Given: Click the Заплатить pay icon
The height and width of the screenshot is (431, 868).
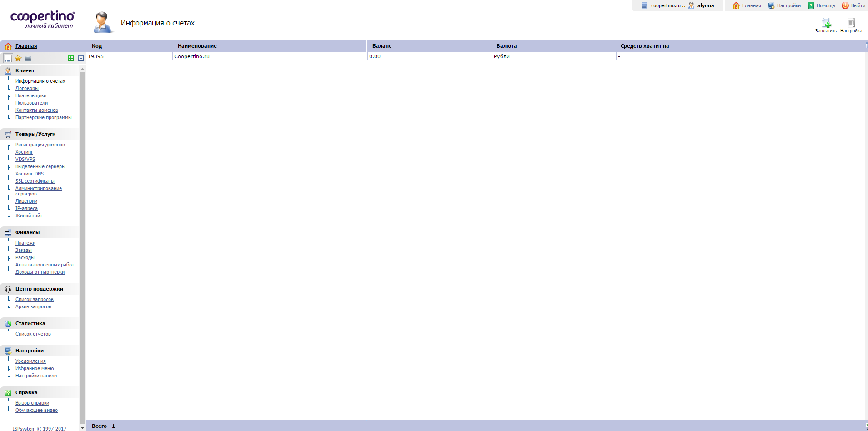Looking at the screenshot, I should [x=826, y=23].
